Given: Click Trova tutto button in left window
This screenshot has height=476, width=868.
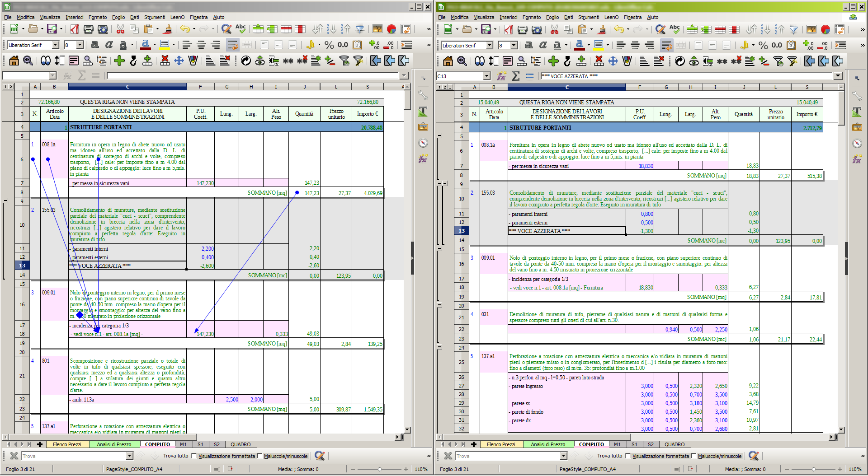Looking at the screenshot, I should coord(175,456).
